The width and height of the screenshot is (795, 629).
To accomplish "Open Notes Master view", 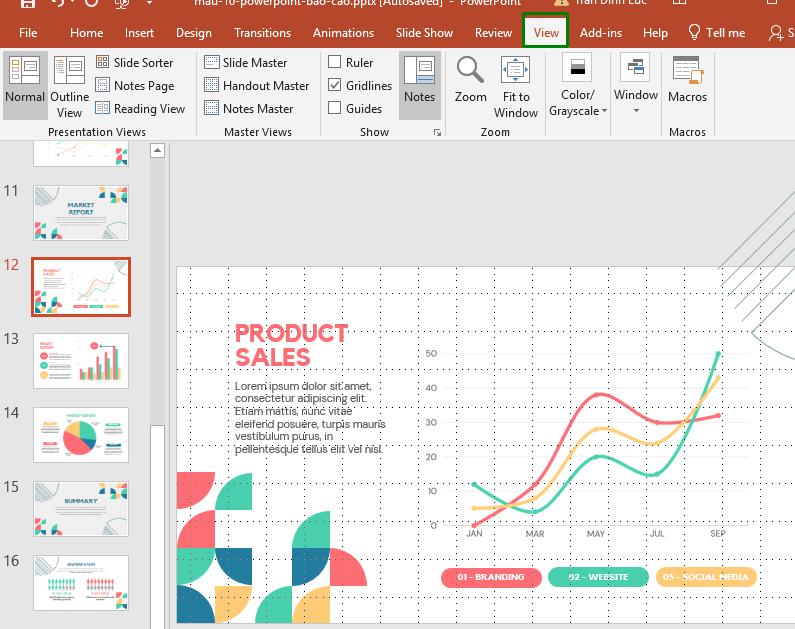I will tap(248, 108).
